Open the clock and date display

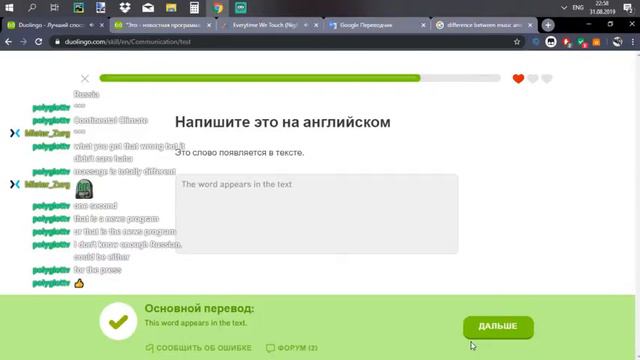point(602,8)
